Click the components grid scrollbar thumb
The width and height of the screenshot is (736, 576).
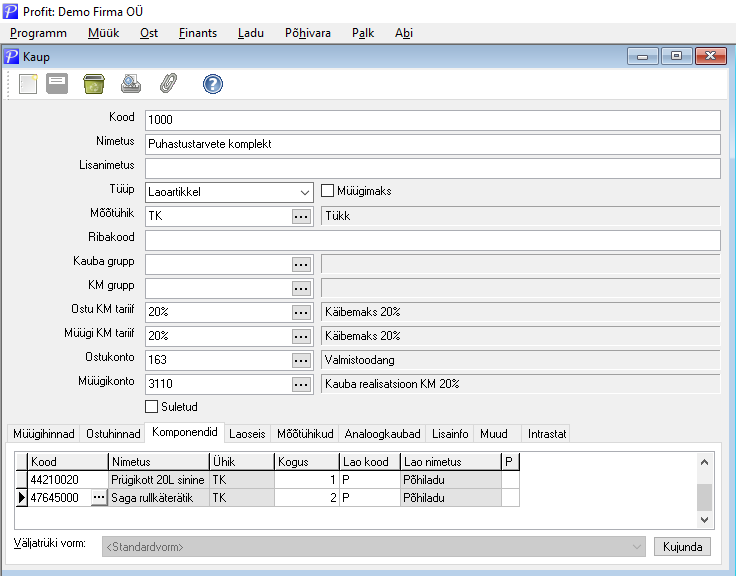(704, 497)
